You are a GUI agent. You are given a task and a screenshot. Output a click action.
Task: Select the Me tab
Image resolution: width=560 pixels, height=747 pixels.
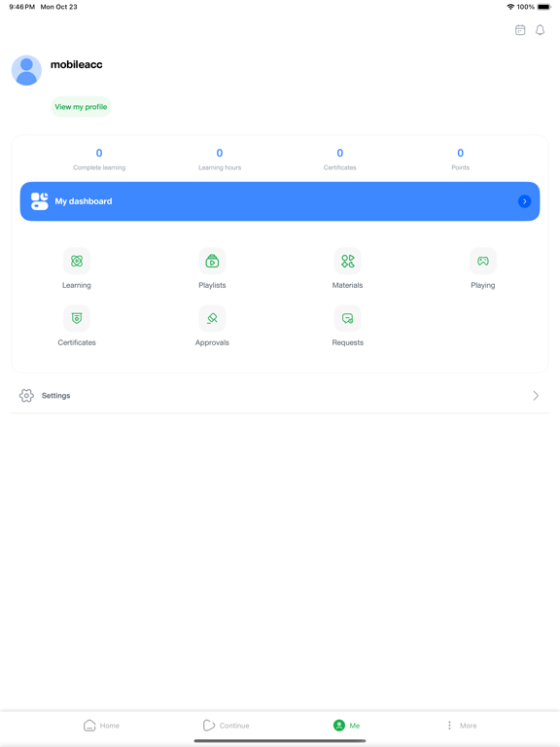click(x=346, y=725)
